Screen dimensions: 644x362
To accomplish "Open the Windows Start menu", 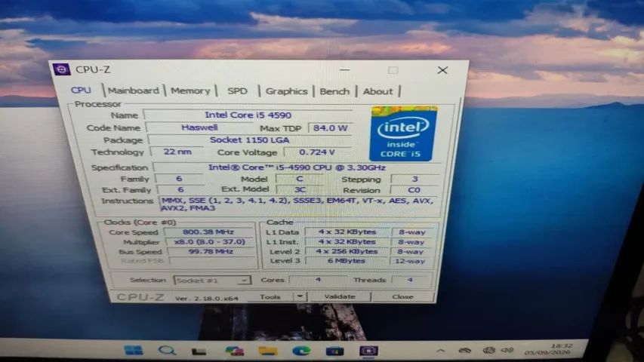I will (x=134, y=351).
